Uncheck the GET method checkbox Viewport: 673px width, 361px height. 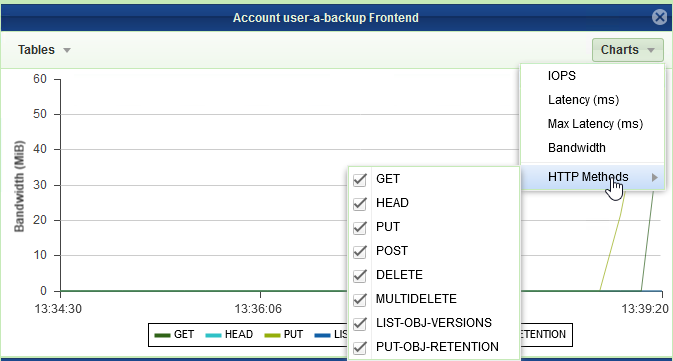(360, 179)
